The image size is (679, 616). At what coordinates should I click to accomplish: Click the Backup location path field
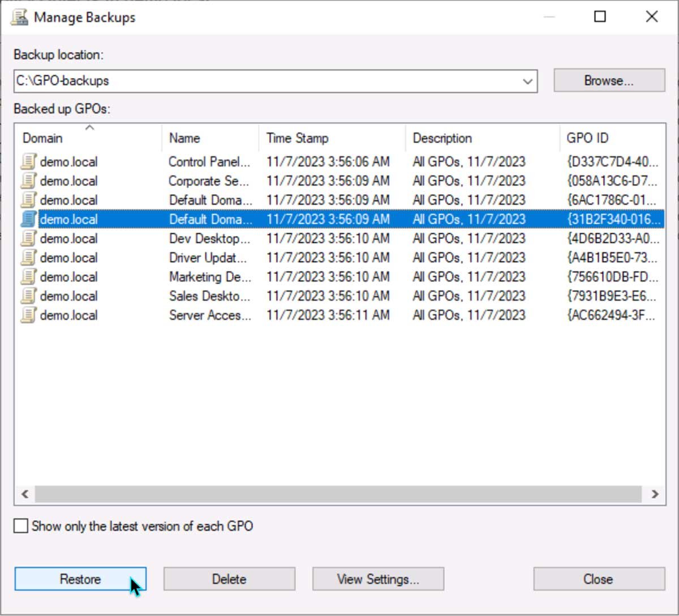pos(266,82)
